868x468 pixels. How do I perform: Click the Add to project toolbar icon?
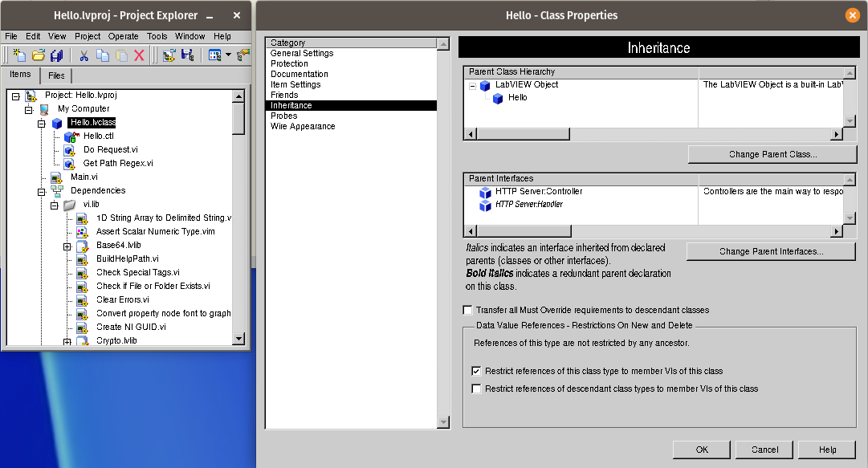tap(169, 55)
